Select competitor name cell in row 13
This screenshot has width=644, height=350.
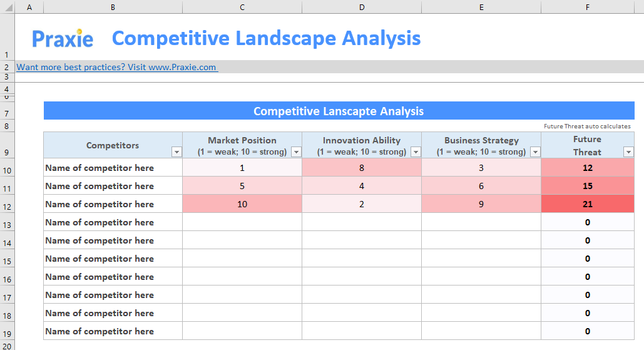click(x=113, y=222)
